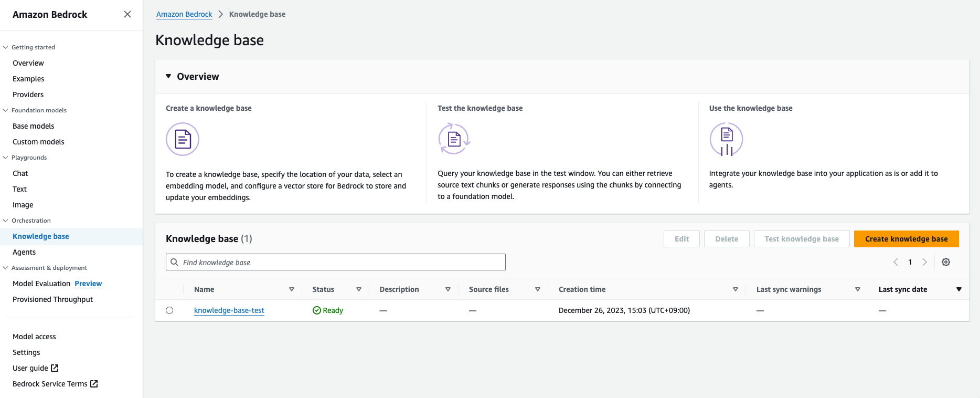Collapse Assessment & deployment group
Image resolution: width=980 pixels, height=398 pixels.
pyautogui.click(x=6, y=268)
